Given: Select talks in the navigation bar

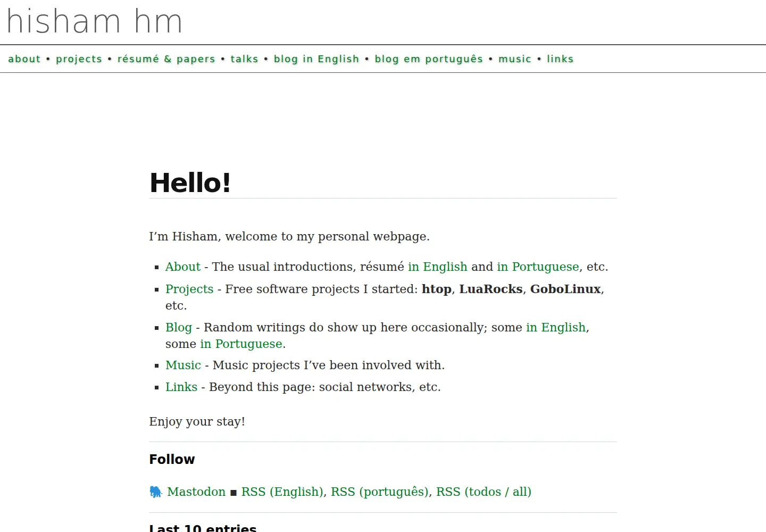Looking at the screenshot, I should point(244,59).
